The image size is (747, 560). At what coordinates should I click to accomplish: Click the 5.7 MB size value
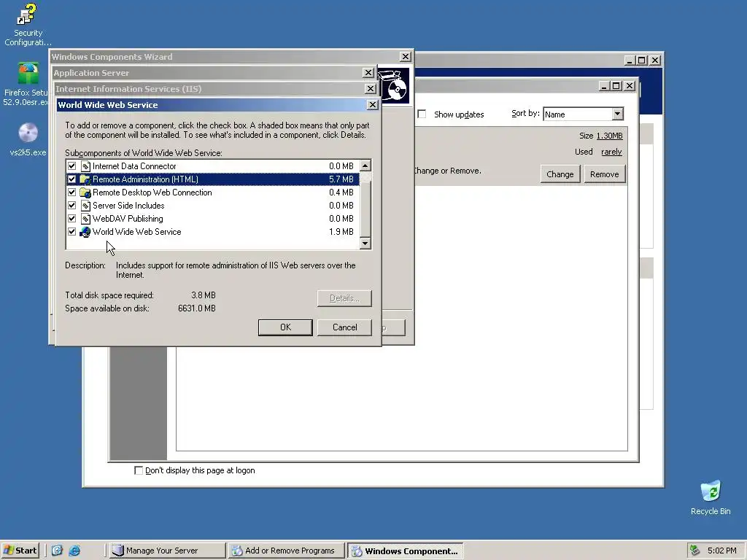(x=341, y=179)
